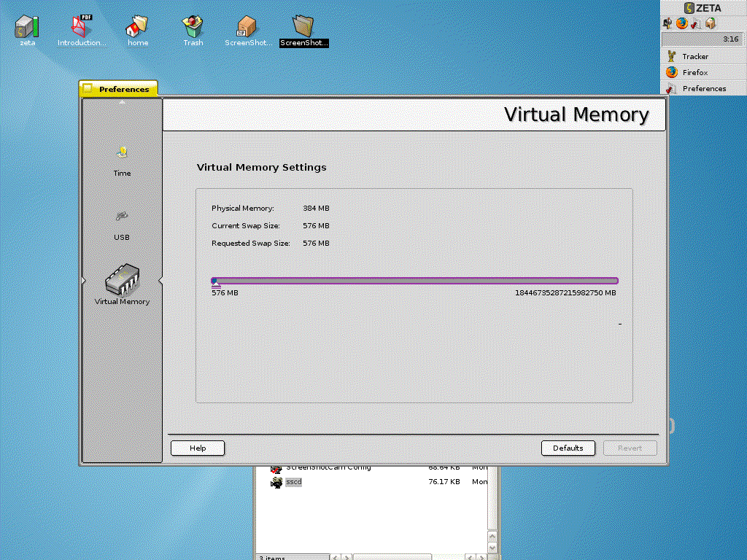
Task: Click the Help button
Action: tap(198, 448)
